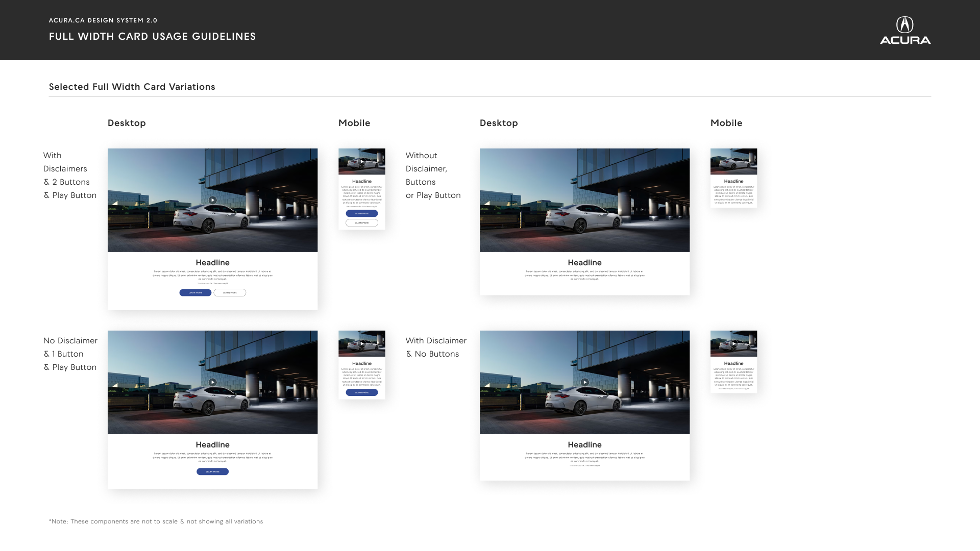The image size is (980, 551).
Task: Tap blue Learn More on mobile 2-button card
Action: [x=362, y=214]
